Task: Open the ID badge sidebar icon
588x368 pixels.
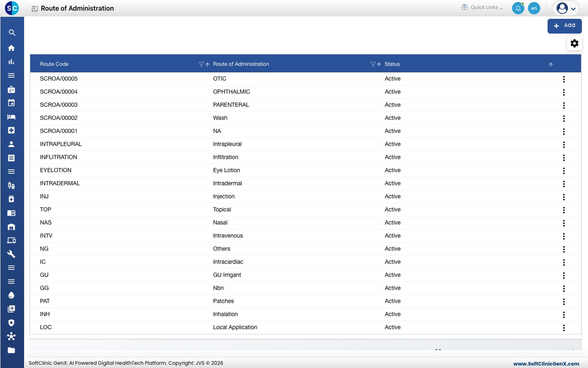Action: tap(11, 89)
